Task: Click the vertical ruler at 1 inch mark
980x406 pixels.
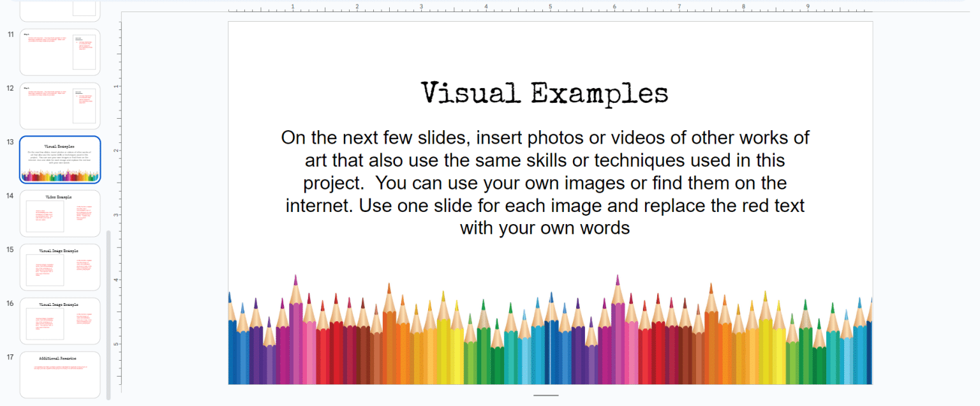Action: [x=115, y=86]
